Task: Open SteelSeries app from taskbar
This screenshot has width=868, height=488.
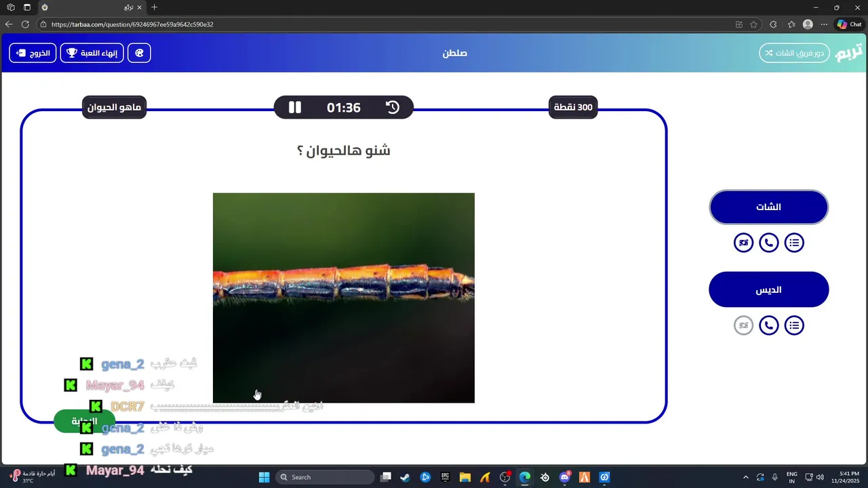Action: click(x=545, y=477)
